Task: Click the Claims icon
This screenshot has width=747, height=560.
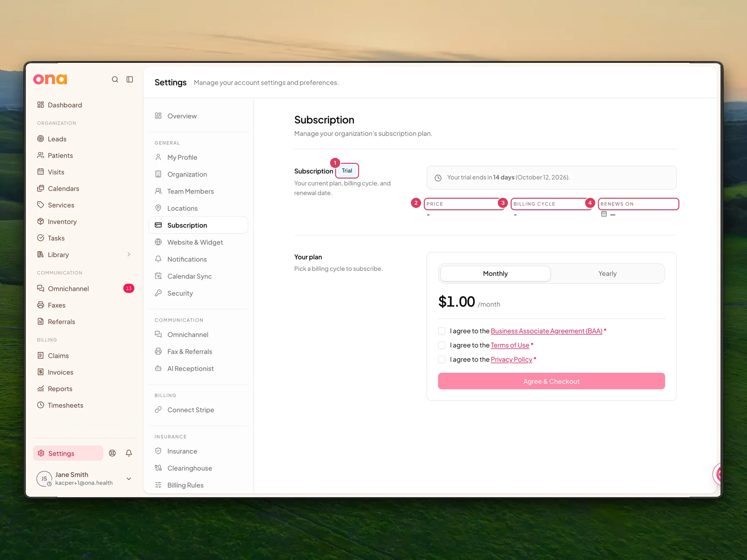Action: click(40, 356)
